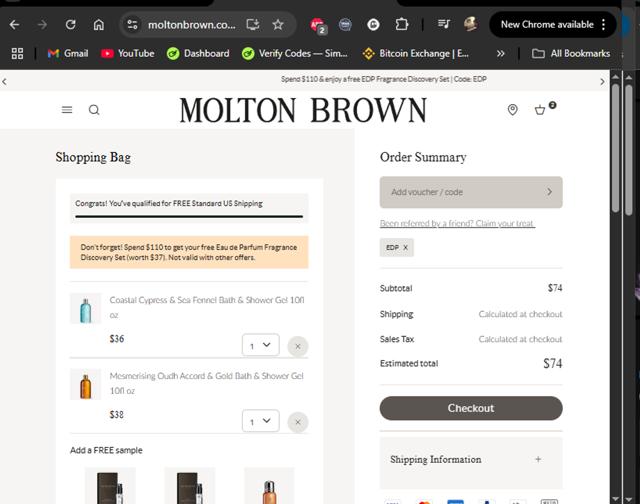
Task: Show previous promo banner message
Action: click(4, 82)
